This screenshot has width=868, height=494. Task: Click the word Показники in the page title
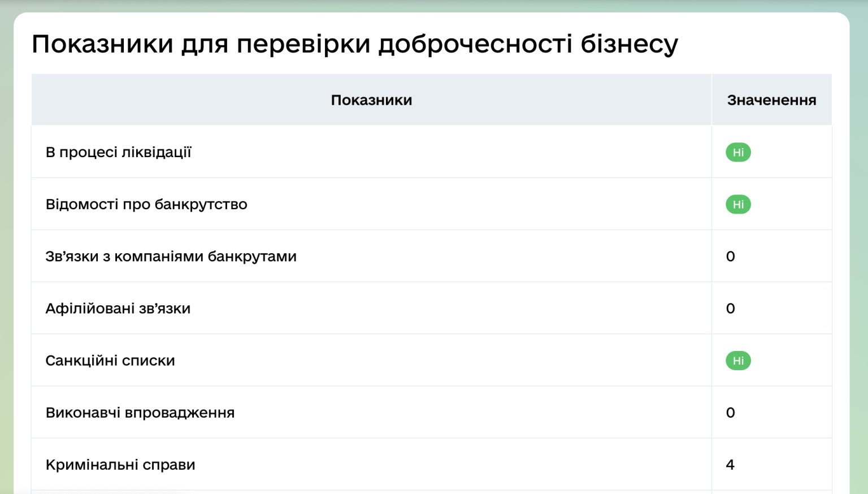pyautogui.click(x=102, y=44)
